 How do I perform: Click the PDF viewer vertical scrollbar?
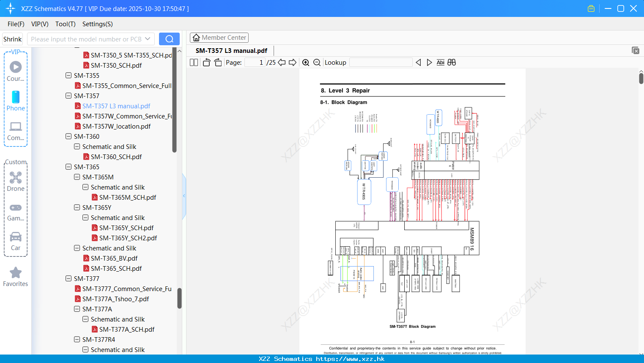click(641, 78)
